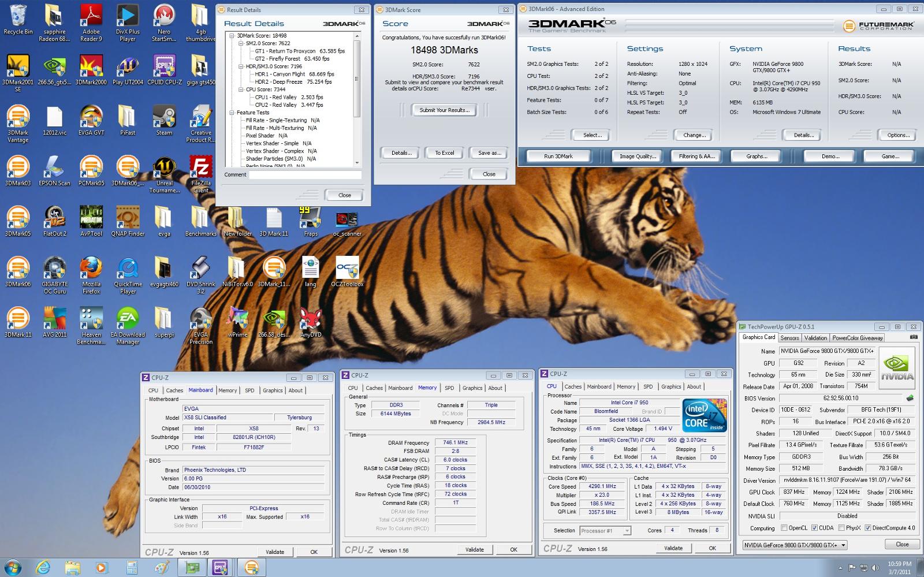Open the OCZToolbox desktop icon
The image size is (924, 577).
coord(347,271)
